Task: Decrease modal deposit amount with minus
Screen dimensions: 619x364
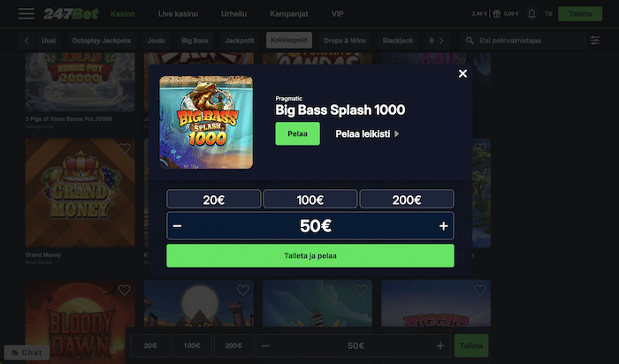Action: coord(177,226)
